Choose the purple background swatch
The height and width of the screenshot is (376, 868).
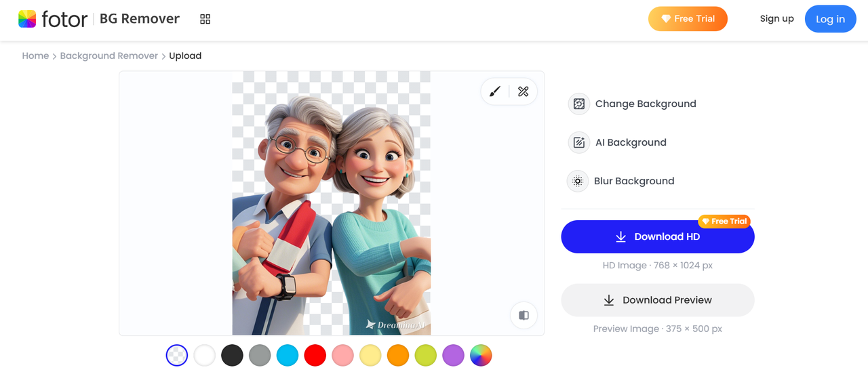pyautogui.click(x=453, y=355)
